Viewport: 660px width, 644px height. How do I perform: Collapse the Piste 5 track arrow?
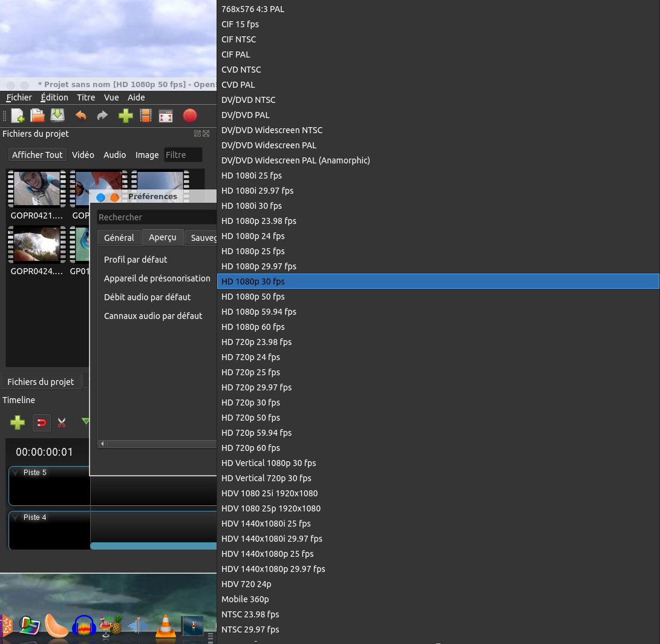click(x=15, y=473)
